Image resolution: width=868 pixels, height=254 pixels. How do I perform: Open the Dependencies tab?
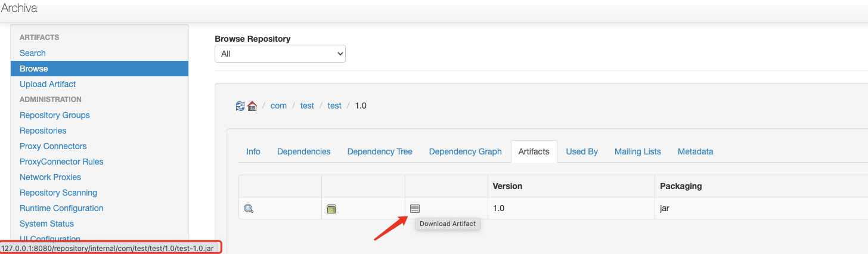[304, 151]
